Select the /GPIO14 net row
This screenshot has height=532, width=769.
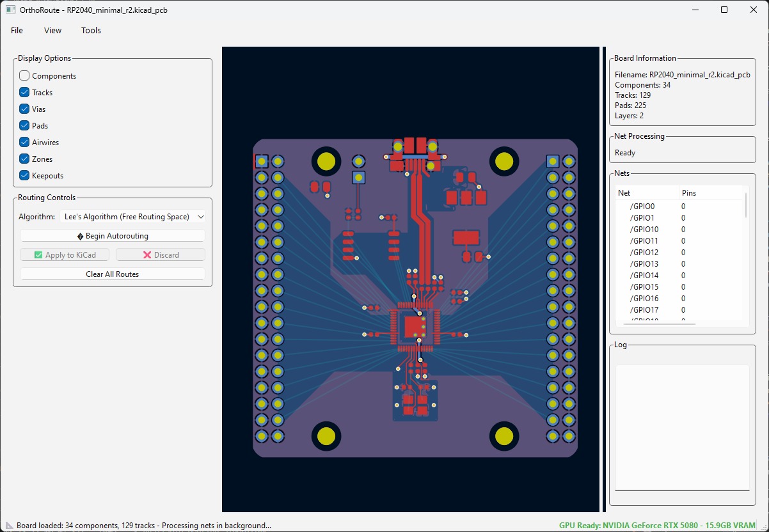tap(678, 276)
